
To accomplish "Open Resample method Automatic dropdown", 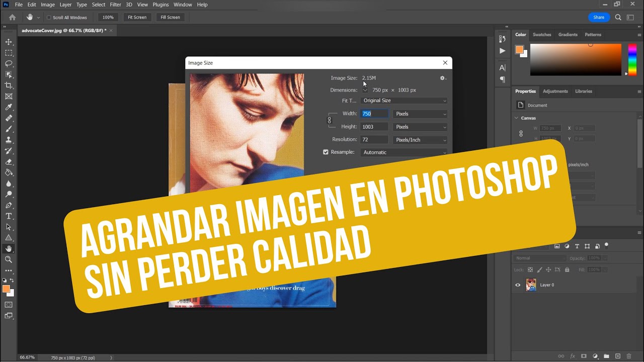I will coord(404,152).
